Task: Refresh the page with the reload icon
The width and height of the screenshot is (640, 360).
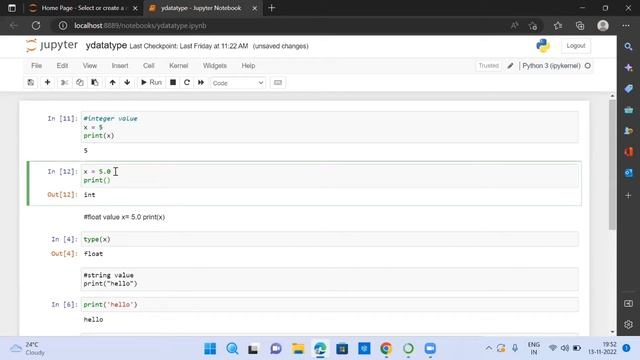Action: coord(36,26)
